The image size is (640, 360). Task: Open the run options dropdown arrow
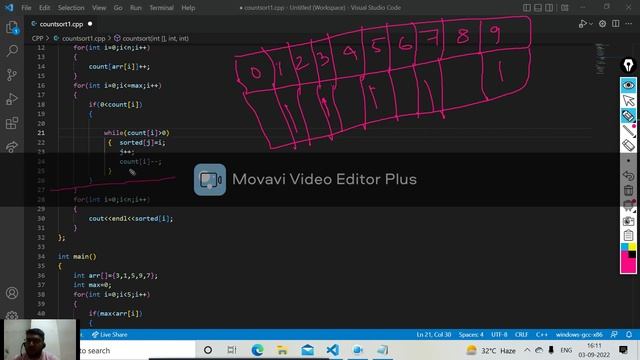[591, 24]
